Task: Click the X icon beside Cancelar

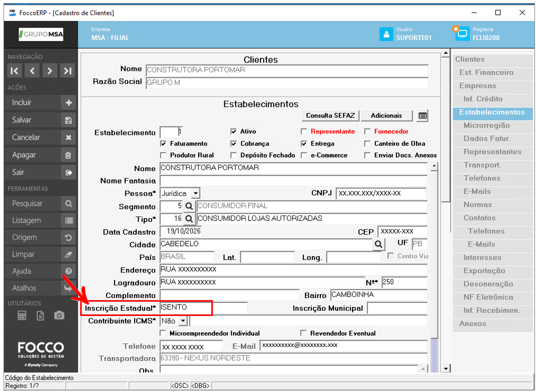Action: coord(69,137)
